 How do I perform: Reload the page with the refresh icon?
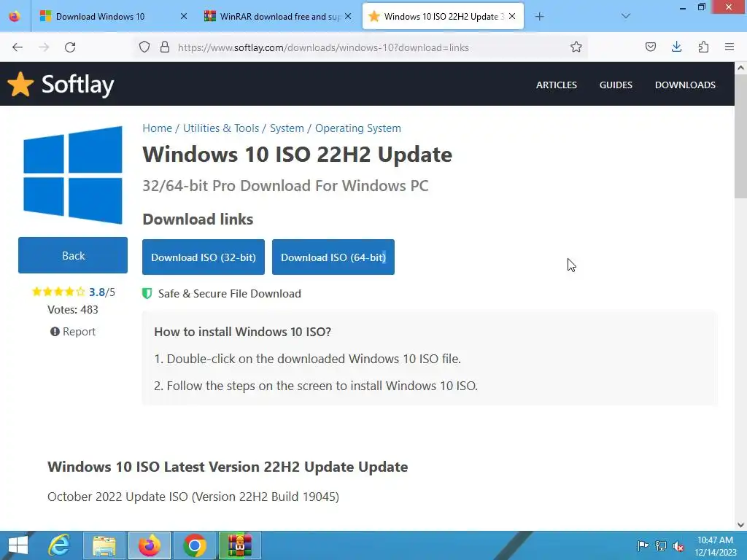tap(70, 47)
